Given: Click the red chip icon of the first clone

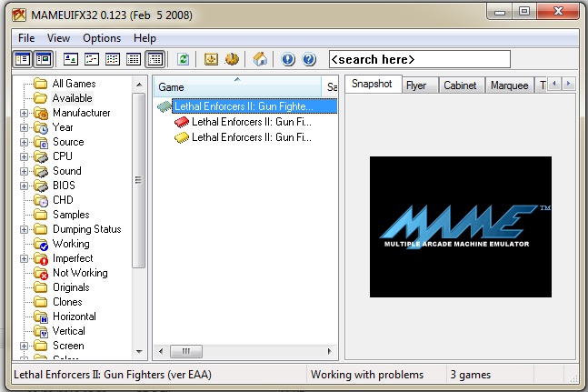Looking at the screenshot, I should click(182, 122).
